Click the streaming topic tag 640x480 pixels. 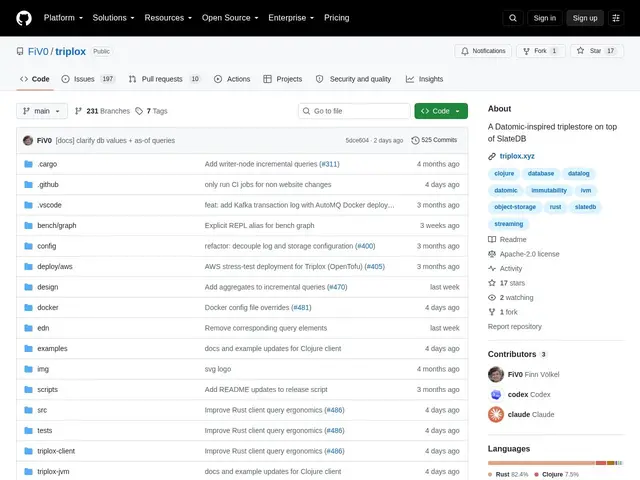click(509, 224)
